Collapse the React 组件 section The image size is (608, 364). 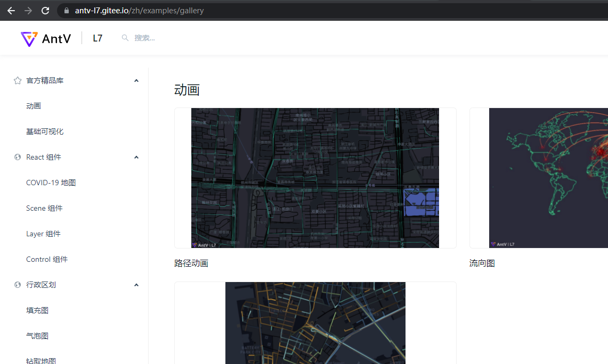point(136,157)
